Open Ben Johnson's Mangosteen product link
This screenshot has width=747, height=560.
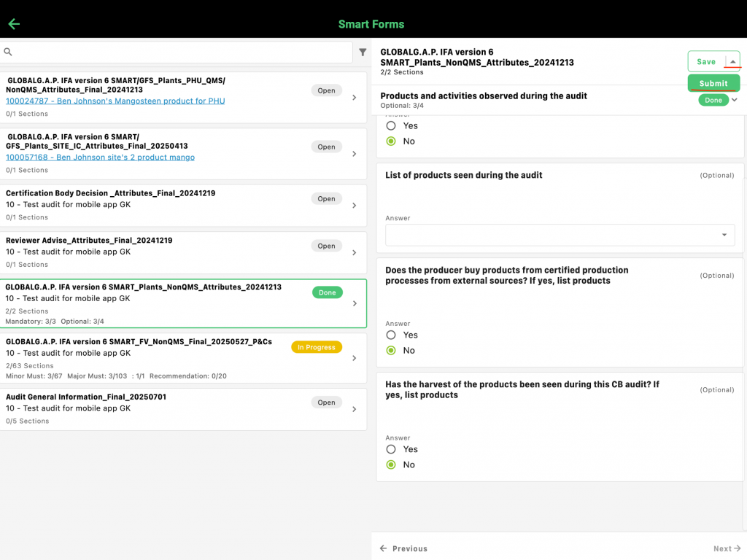[x=115, y=101]
